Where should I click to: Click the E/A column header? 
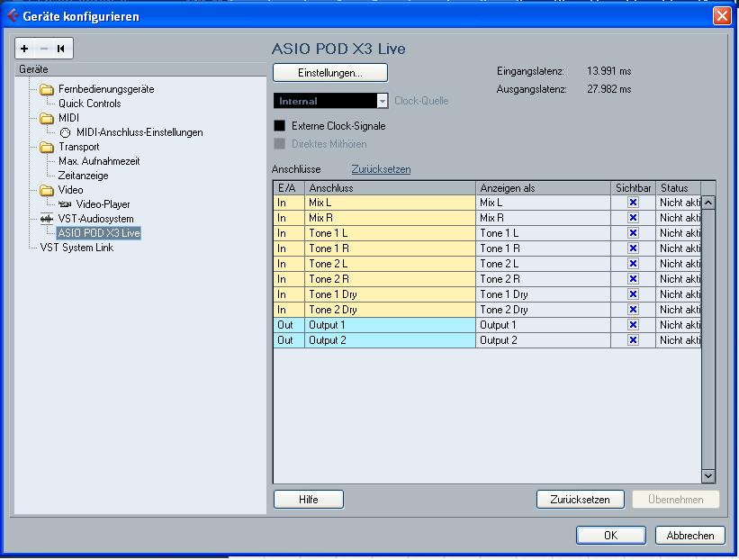(289, 187)
